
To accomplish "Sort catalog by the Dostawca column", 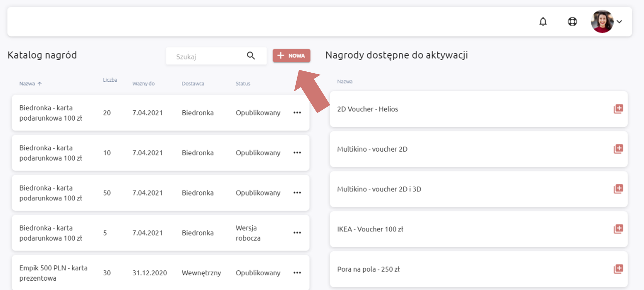I will (193, 84).
